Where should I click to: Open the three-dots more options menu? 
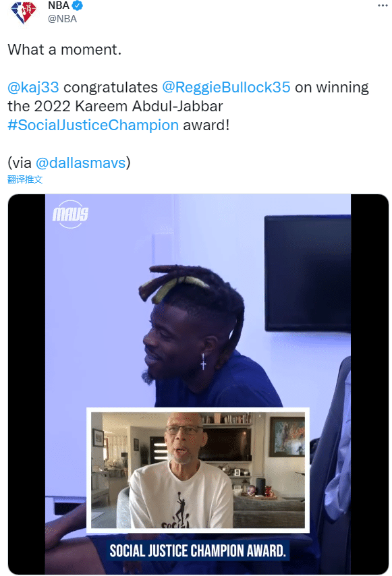383,5
